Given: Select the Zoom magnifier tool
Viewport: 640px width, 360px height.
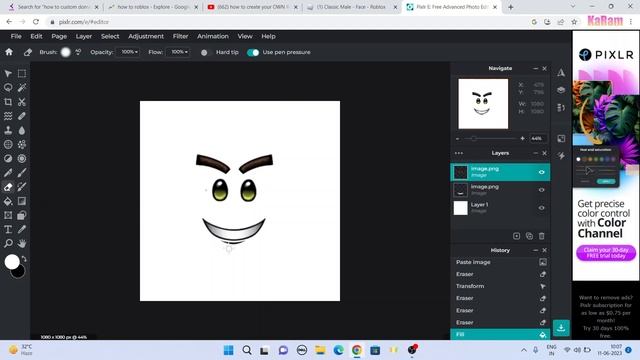Looking at the screenshot, I should tap(8, 244).
